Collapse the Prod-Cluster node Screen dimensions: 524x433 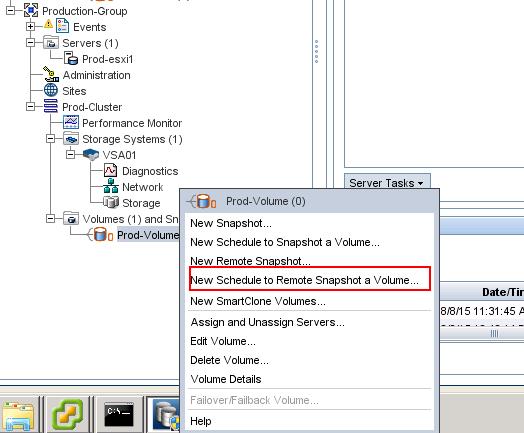[30, 107]
